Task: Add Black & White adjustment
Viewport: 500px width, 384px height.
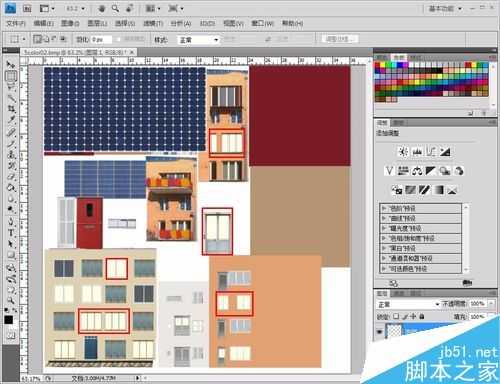Action: click(x=431, y=171)
